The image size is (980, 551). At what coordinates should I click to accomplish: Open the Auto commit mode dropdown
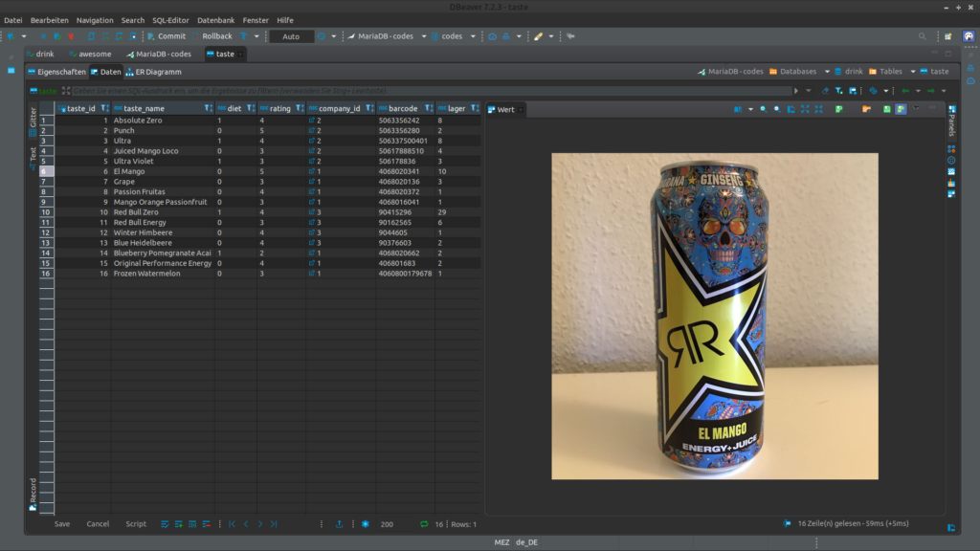pyautogui.click(x=291, y=36)
